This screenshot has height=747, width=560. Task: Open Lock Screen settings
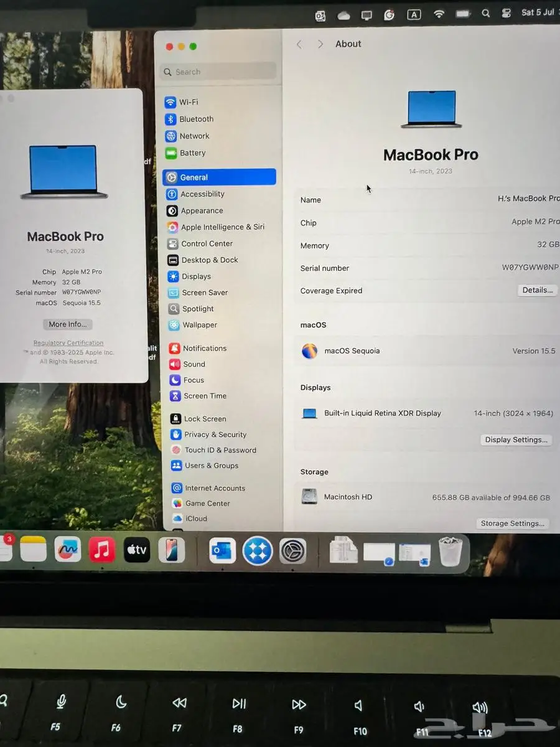198,419
